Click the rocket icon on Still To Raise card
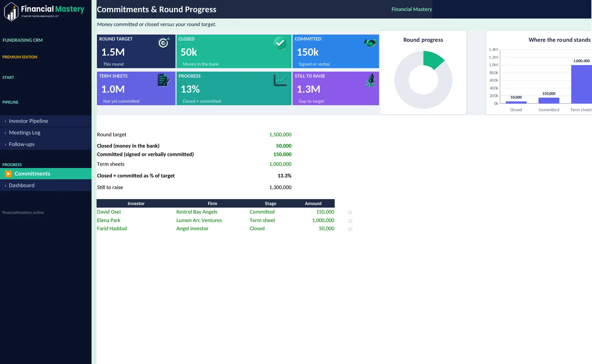Image resolution: width=592 pixels, height=364 pixels. click(x=370, y=80)
